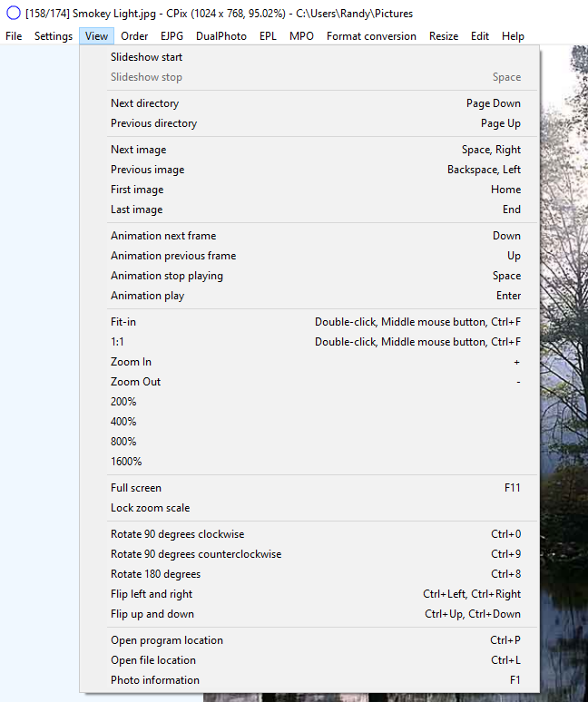Open the Help menu

click(x=513, y=36)
